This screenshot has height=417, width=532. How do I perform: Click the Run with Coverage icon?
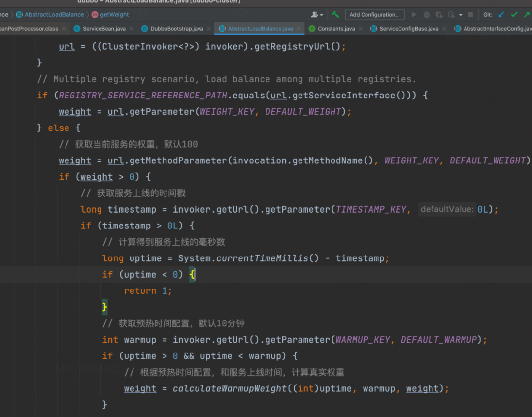coord(439,15)
